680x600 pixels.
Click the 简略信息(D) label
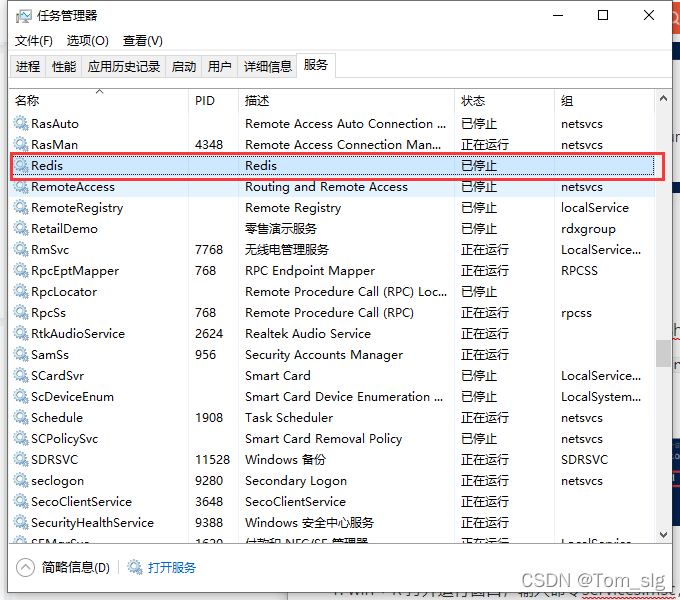(x=75, y=567)
